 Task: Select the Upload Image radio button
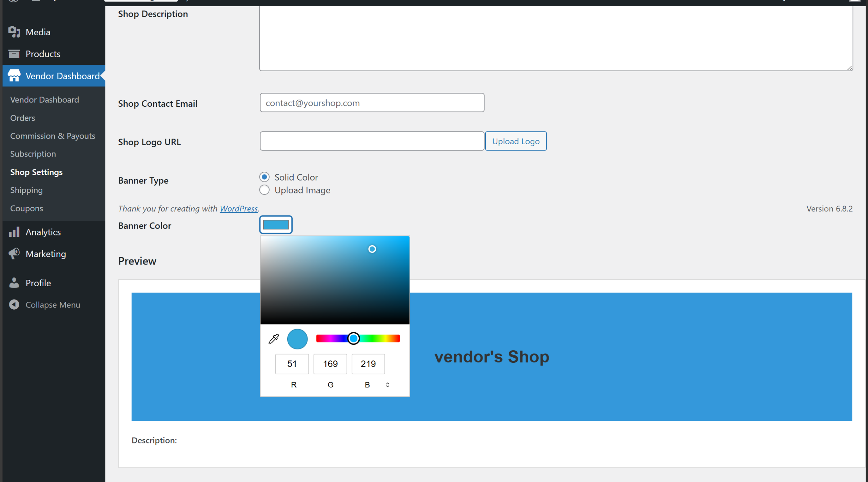(264, 190)
